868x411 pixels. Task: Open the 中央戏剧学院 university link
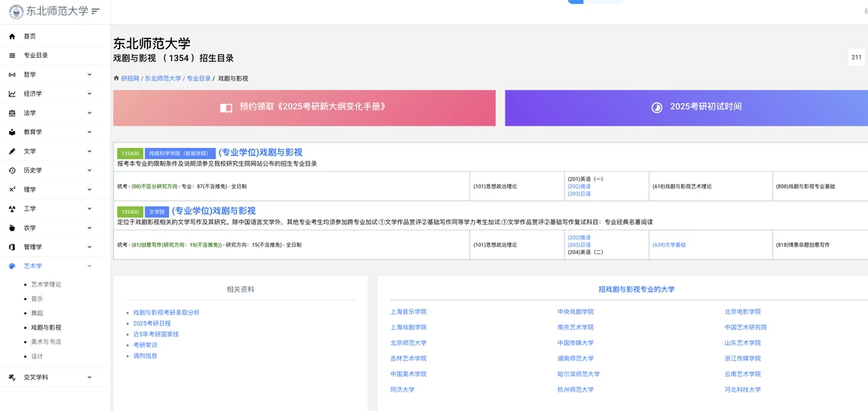point(575,312)
